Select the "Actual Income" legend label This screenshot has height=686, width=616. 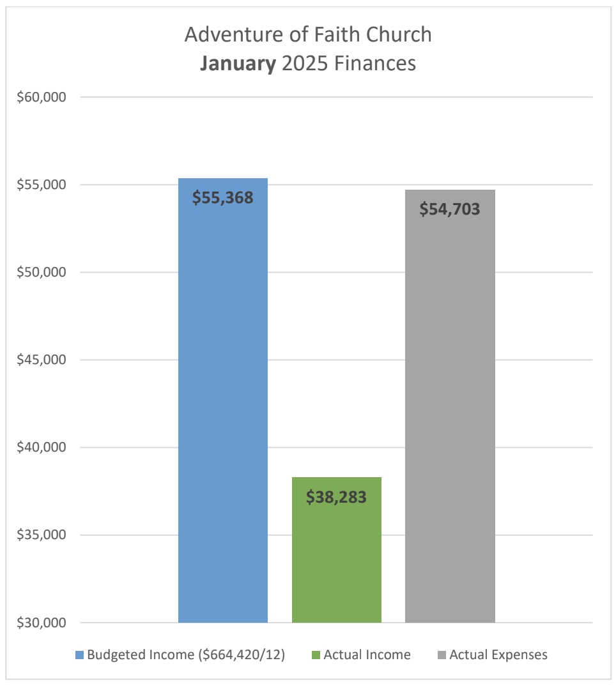coord(367,655)
